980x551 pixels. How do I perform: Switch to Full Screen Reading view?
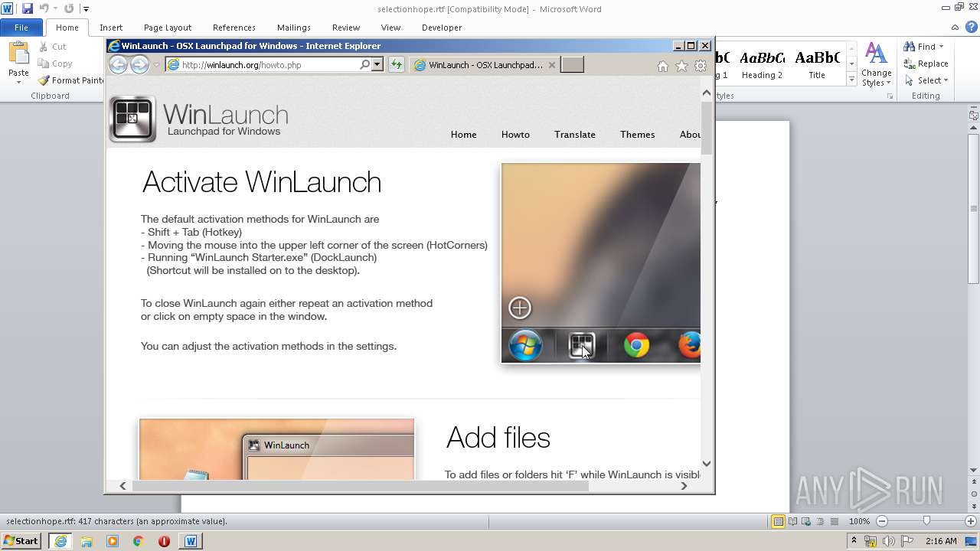792,521
